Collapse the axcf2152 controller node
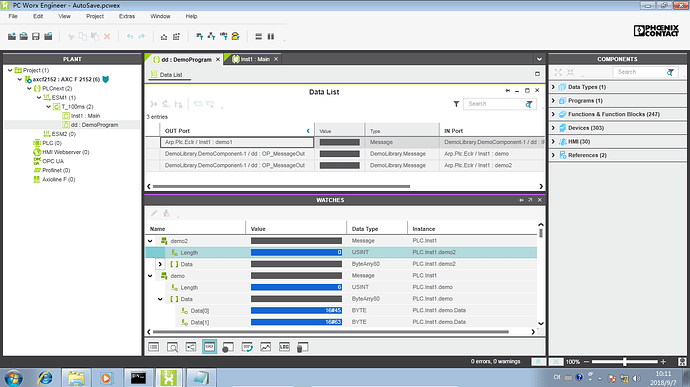Viewport: 690px width, 387px height. pyautogui.click(x=20, y=79)
